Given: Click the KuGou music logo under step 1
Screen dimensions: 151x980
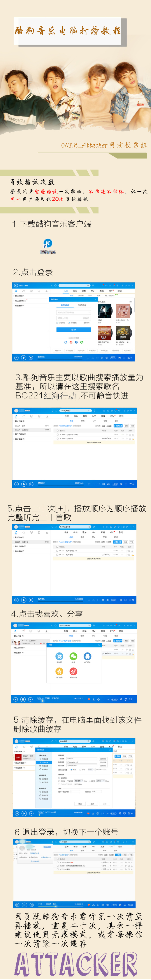Looking at the screenshot, I should click(x=48, y=244).
